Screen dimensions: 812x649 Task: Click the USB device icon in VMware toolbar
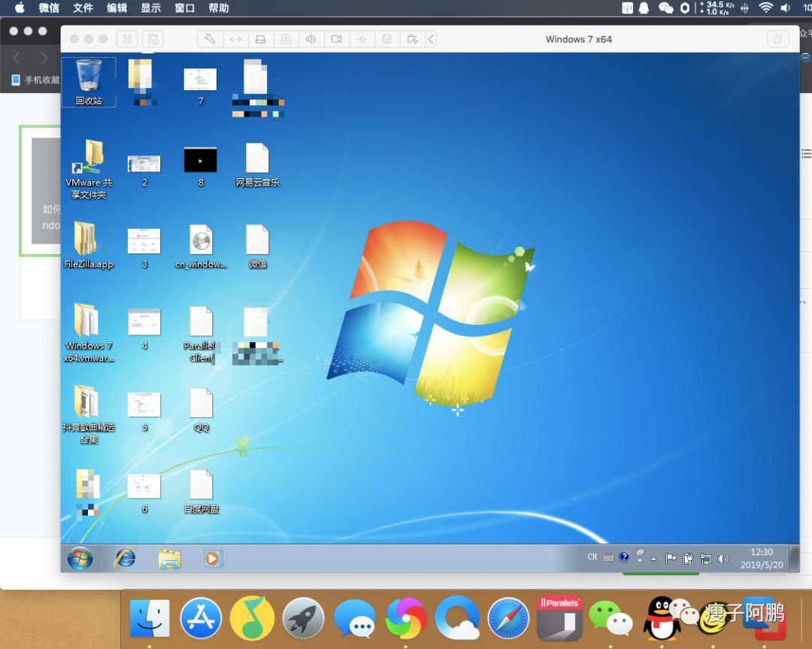click(x=362, y=39)
